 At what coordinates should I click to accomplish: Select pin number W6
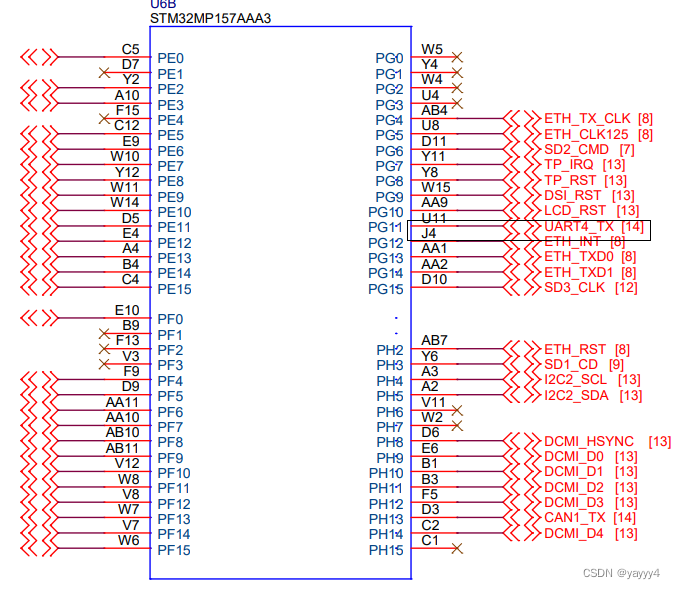pos(129,540)
